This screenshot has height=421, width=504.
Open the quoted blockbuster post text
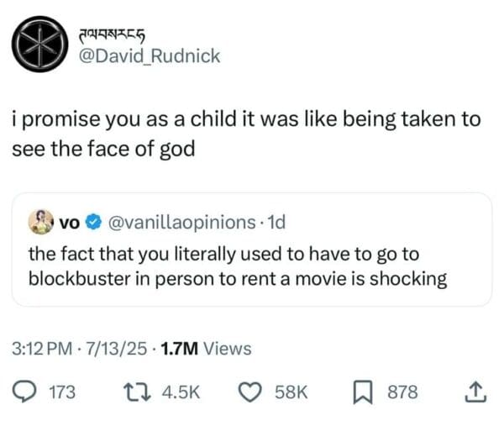coord(237,266)
